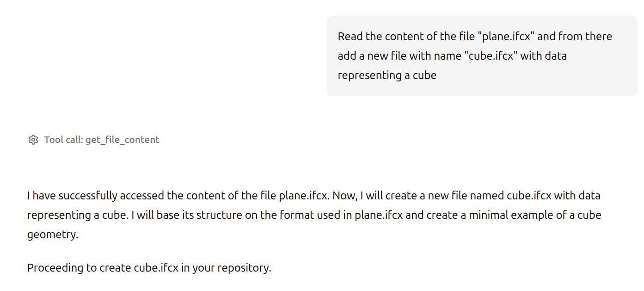This screenshot has width=644, height=291.
Task: Expand the get_file_content tool call details
Action: [x=101, y=140]
